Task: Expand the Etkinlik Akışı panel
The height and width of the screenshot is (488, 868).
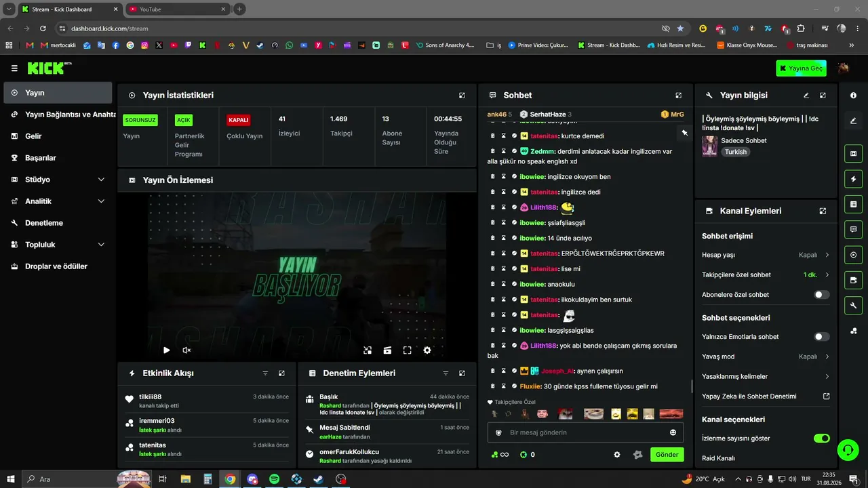Action: (281, 373)
